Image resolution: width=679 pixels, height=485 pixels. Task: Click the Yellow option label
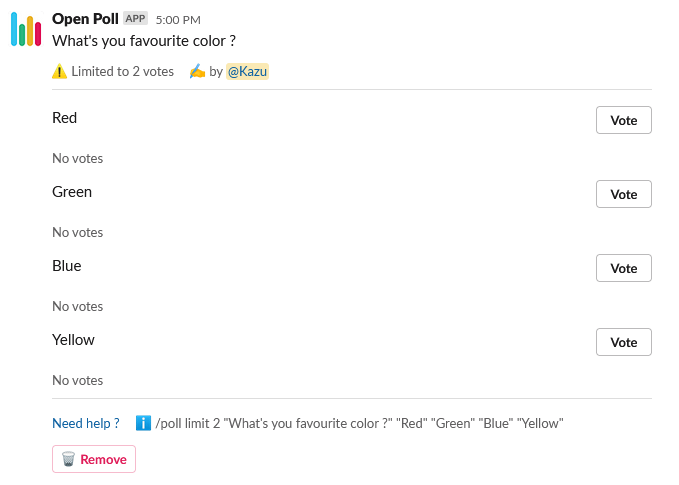pyautogui.click(x=73, y=340)
